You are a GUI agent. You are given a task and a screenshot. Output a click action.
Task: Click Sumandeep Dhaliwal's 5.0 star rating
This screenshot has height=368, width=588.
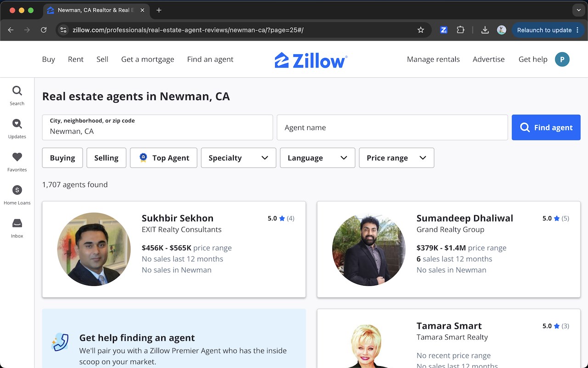click(556, 218)
